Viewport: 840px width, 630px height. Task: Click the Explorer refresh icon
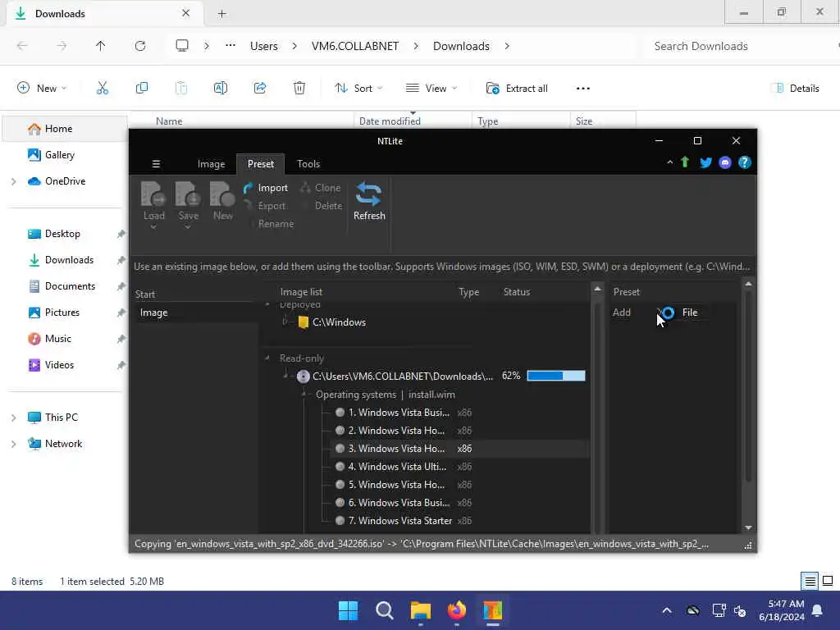140,46
